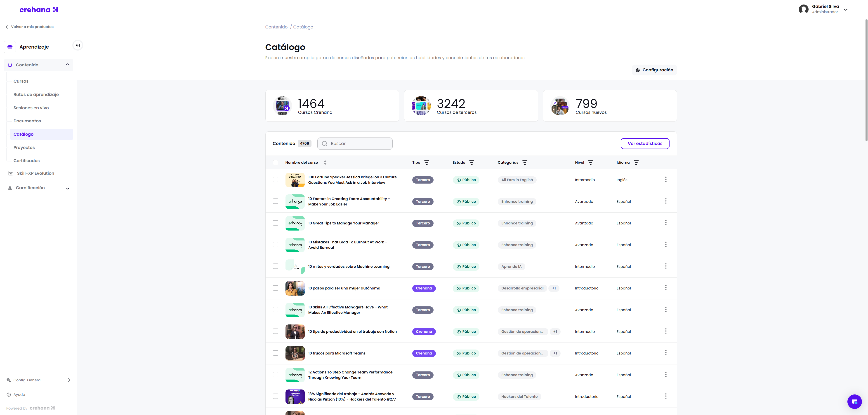The height and width of the screenshot is (415, 868).
Task: Check the 12 Actions To Step Change row
Action: 275,375
